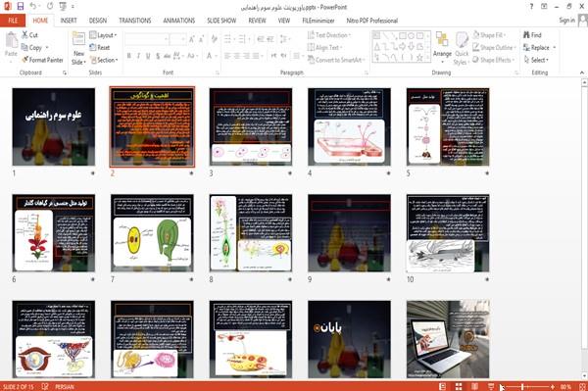
Task: Expand Shape Fill dropdown
Action: click(x=489, y=35)
